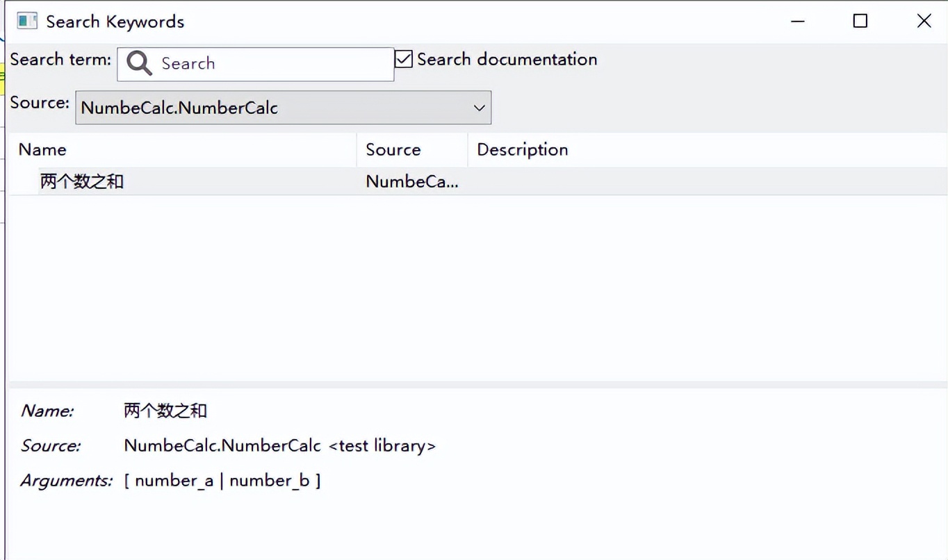Click the '<test library>' source detail text
Viewport: 948px width, 560px height.
(x=382, y=445)
